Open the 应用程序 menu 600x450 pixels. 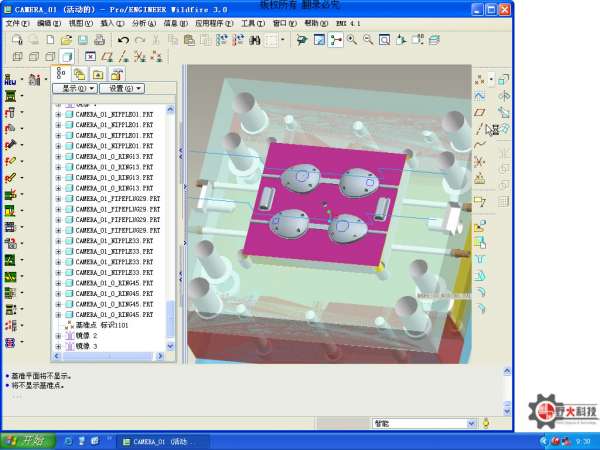(x=214, y=23)
